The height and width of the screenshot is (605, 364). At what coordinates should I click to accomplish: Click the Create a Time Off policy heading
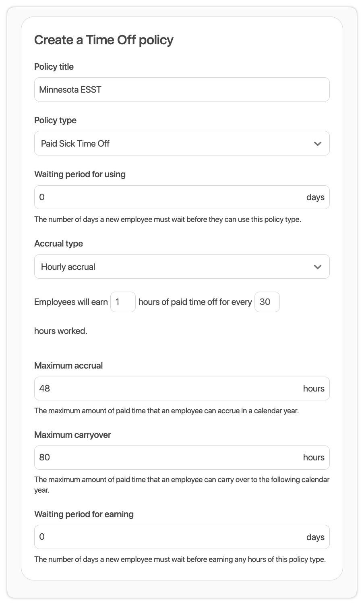(x=104, y=40)
